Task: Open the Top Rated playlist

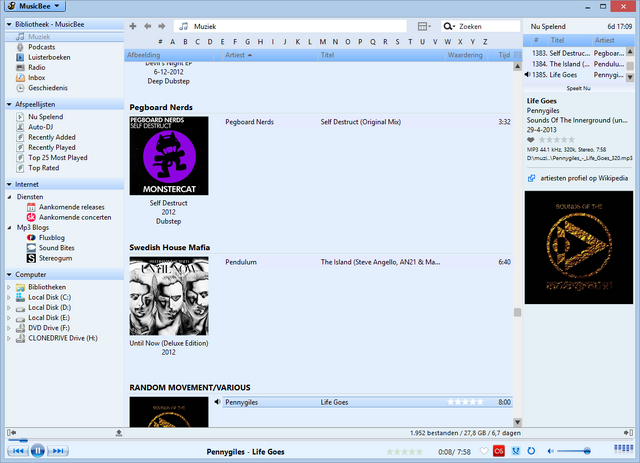Action: pos(43,168)
